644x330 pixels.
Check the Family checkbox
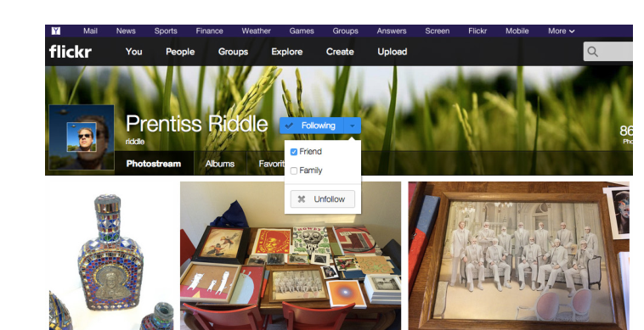pyautogui.click(x=294, y=171)
